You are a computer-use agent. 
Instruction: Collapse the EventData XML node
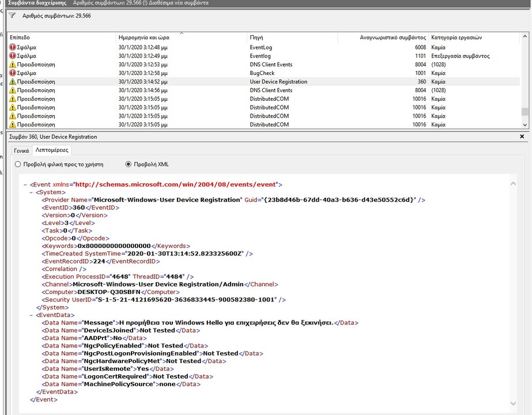(32, 315)
